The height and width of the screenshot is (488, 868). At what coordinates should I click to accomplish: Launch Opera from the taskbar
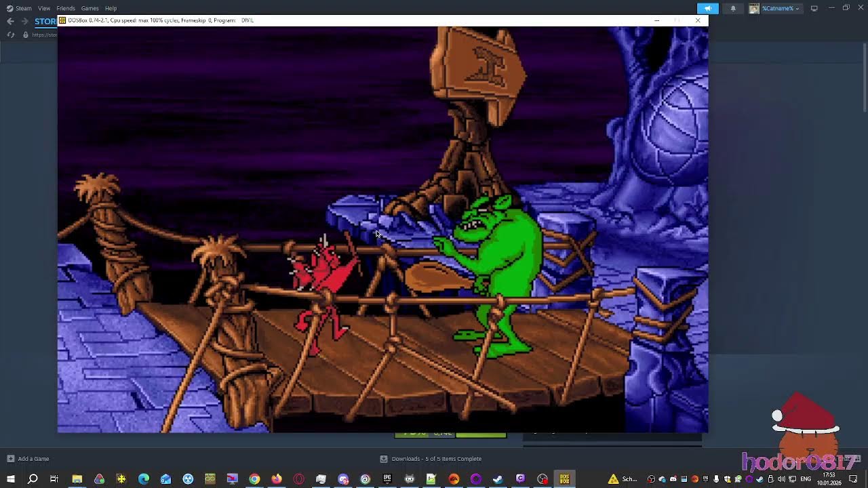pyautogui.click(x=299, y=479)
